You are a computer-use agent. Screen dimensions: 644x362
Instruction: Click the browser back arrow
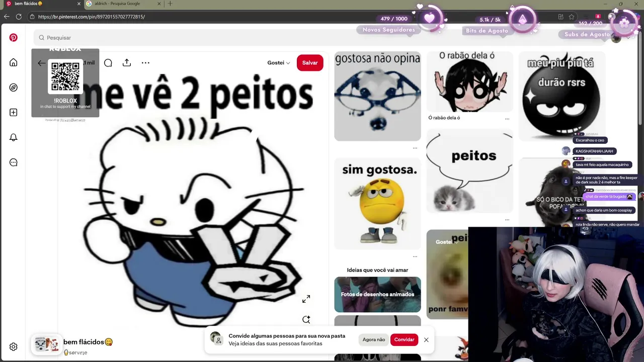7,17
